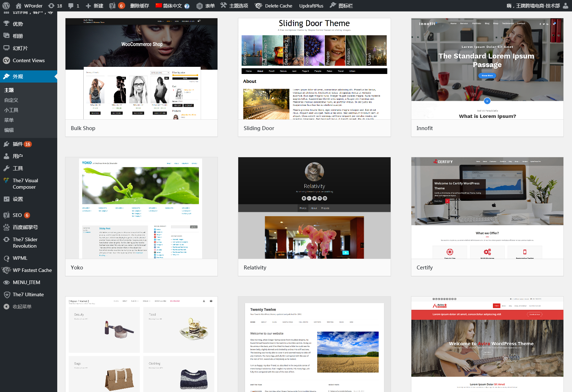Click 删除缓存 in the admin bar
The height and width of the screenshot is (392, 572).
pos(140,6)
